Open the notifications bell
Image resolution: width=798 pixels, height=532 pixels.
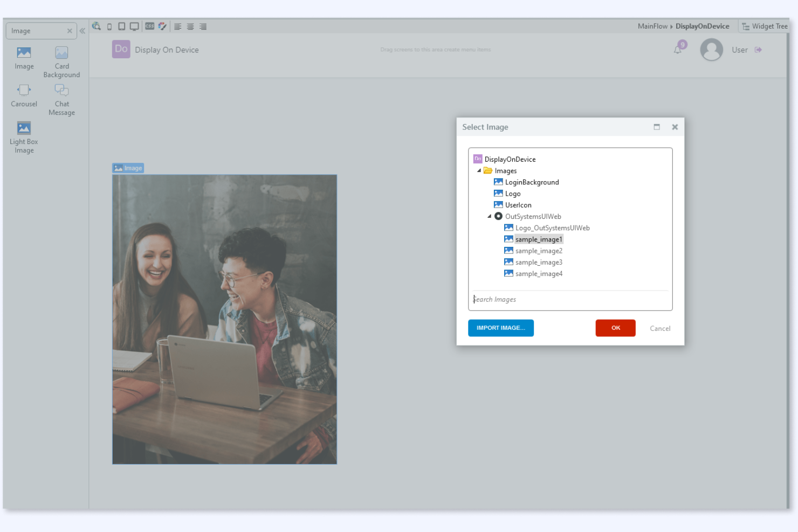coord(677,49)
